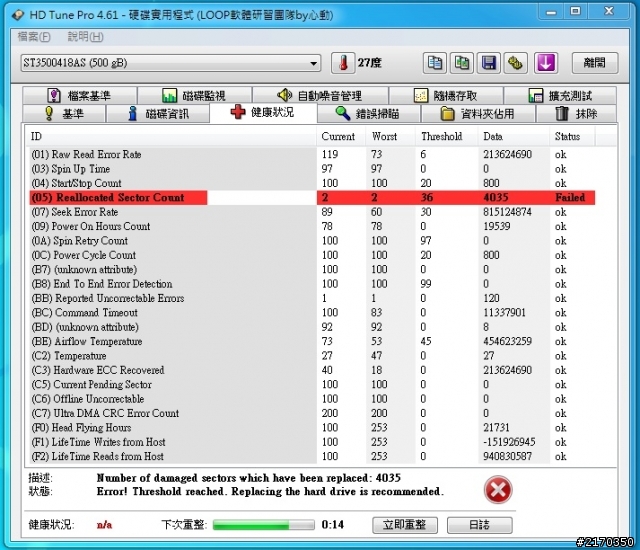Click the thermometer temperature icon

(343, 63)
